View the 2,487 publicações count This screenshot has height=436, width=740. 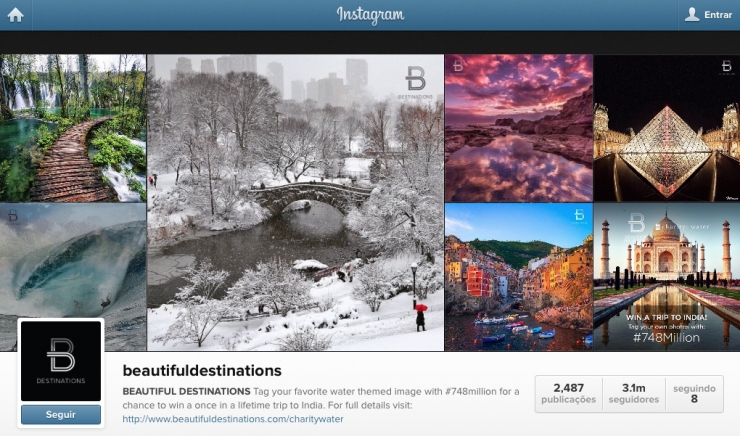[x=569, y=394]
